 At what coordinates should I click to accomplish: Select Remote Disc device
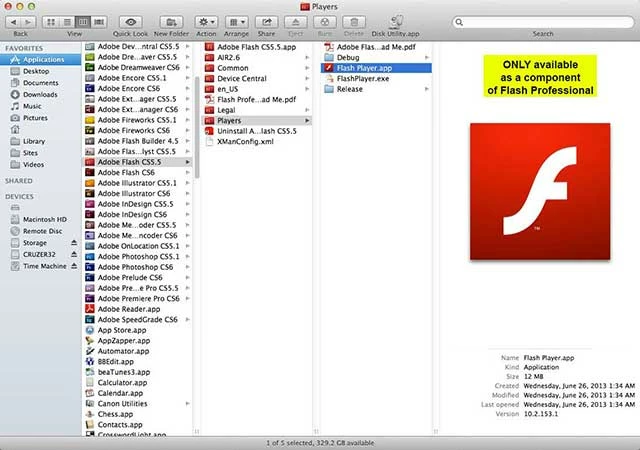[x=42, y=231]
